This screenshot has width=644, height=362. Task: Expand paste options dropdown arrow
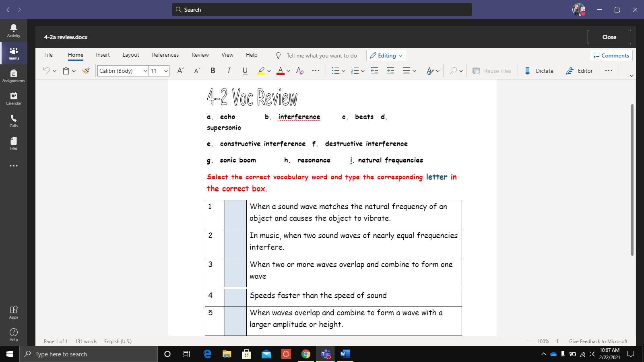74,71
